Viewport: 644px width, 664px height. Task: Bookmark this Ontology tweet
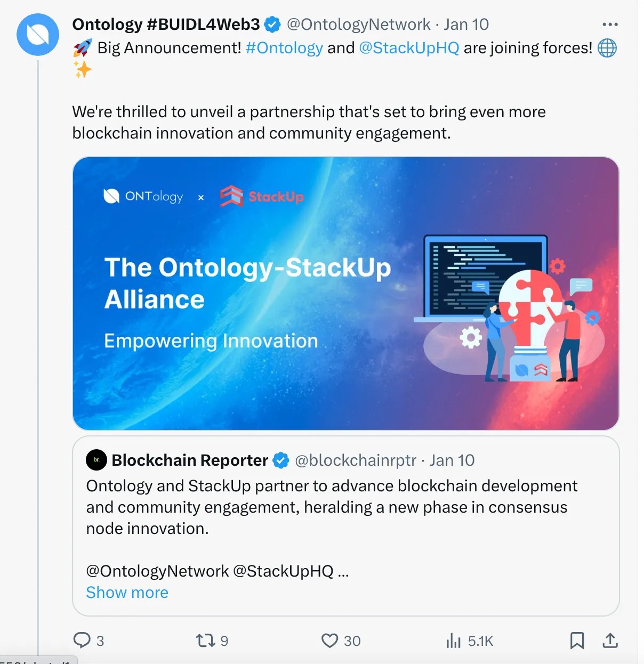577,640
